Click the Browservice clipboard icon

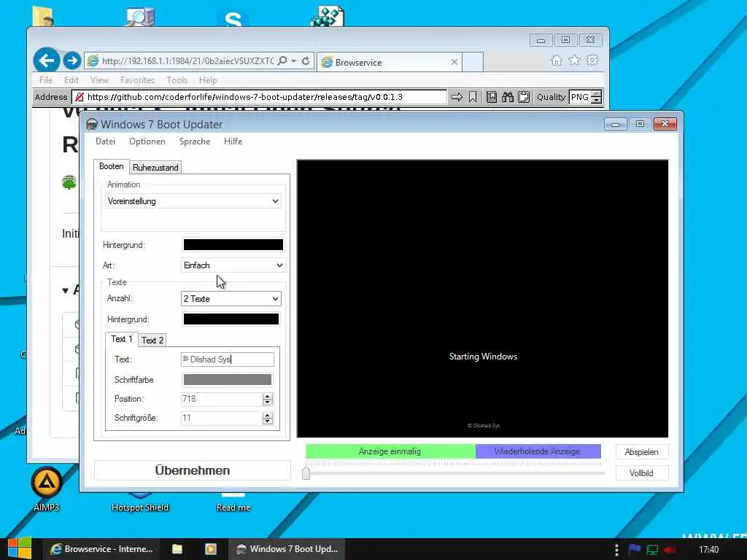[524, 97]
